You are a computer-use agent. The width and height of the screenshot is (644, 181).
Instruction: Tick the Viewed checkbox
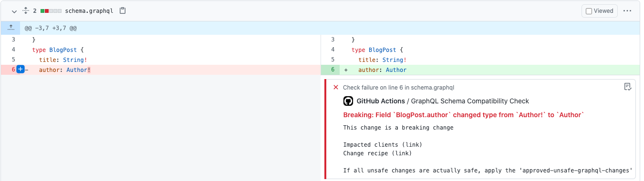point(589,11)
